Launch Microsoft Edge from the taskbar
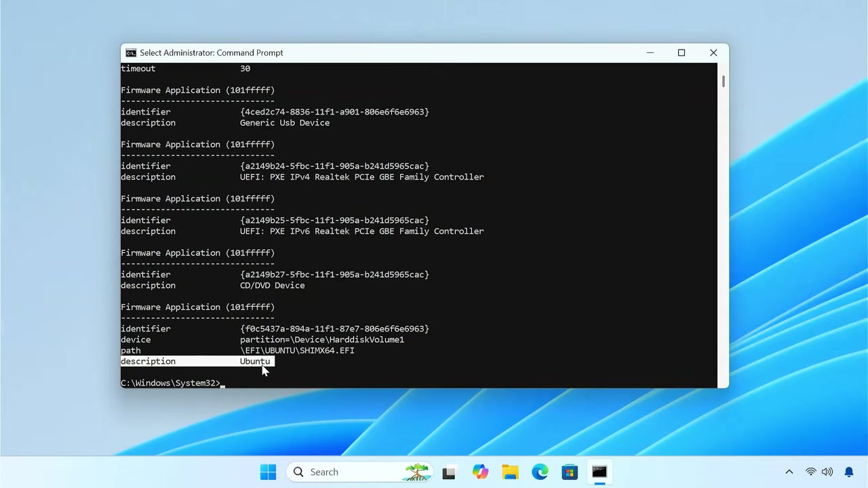The width and height of the screenshot is (868, 488). [540, 472]
